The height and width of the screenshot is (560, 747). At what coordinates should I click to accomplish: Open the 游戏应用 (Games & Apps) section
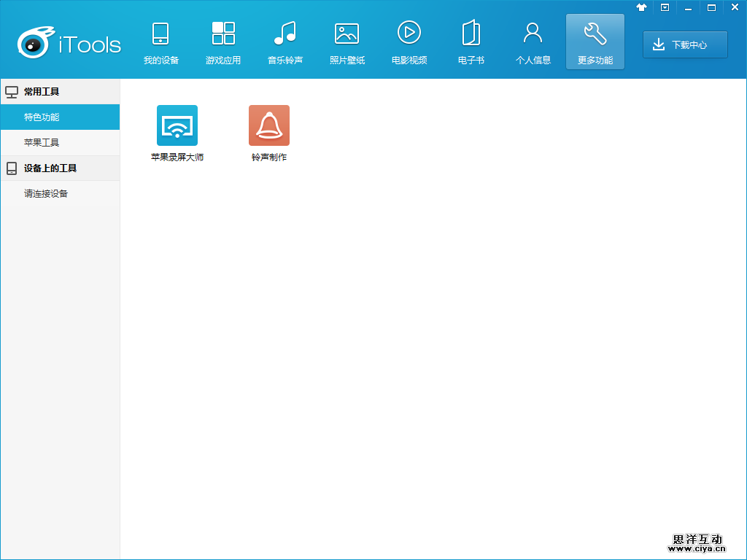click(222, 42)
